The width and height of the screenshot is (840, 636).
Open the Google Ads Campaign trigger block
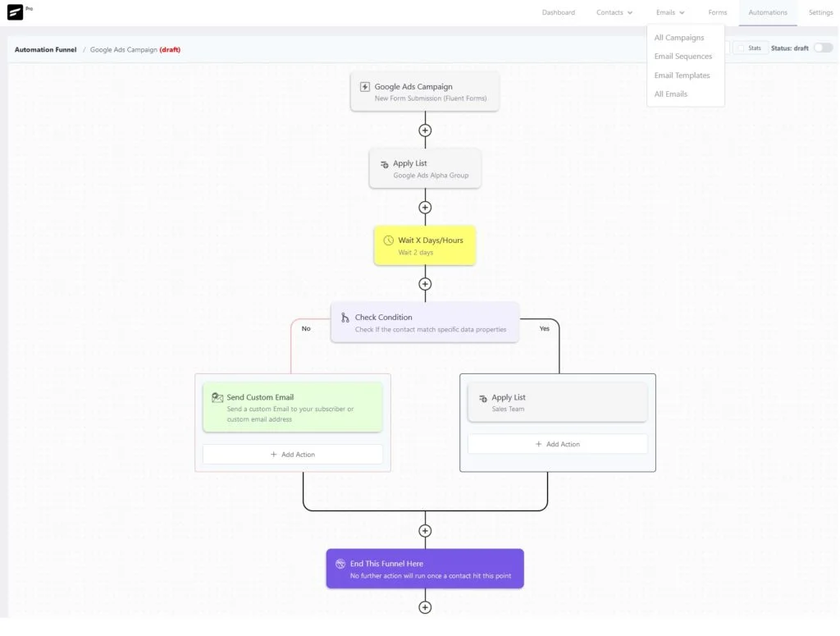click(425, 92)
